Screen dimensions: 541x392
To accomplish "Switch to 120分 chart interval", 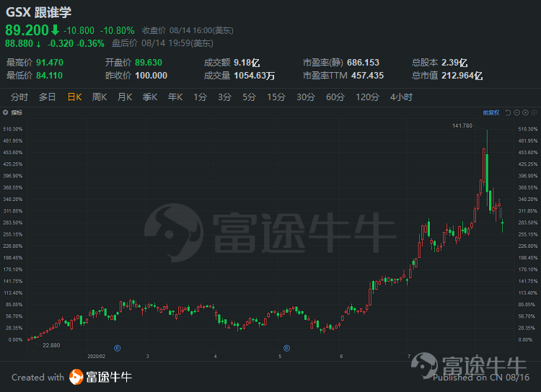I will point(367,97).
